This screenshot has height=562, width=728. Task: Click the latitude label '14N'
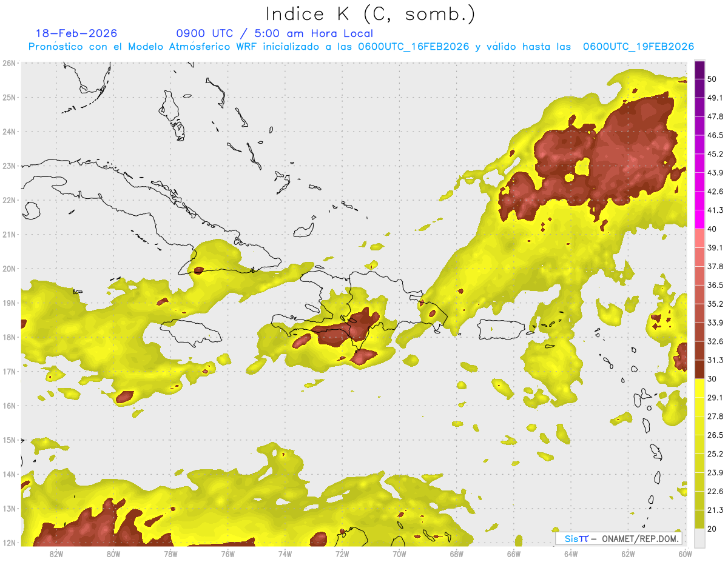pos(9,474)
